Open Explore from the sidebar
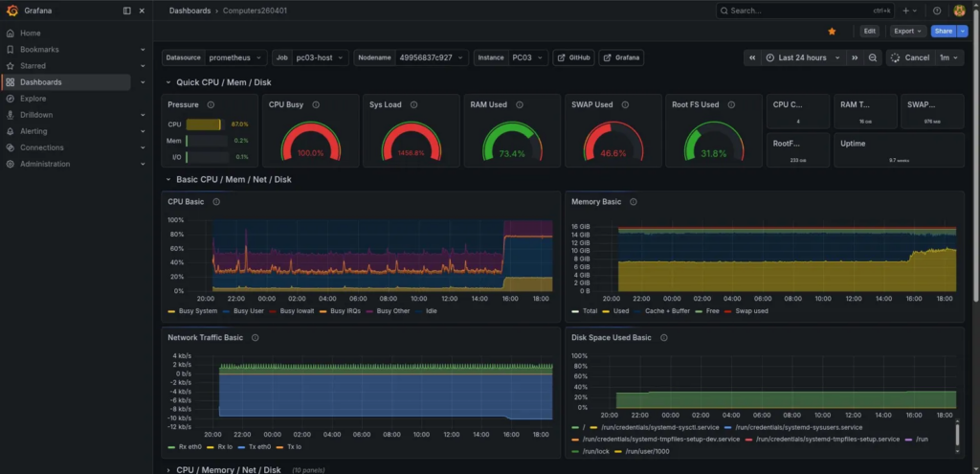The width and height of the screenshot is (980, 474). (x=33, y=99)
